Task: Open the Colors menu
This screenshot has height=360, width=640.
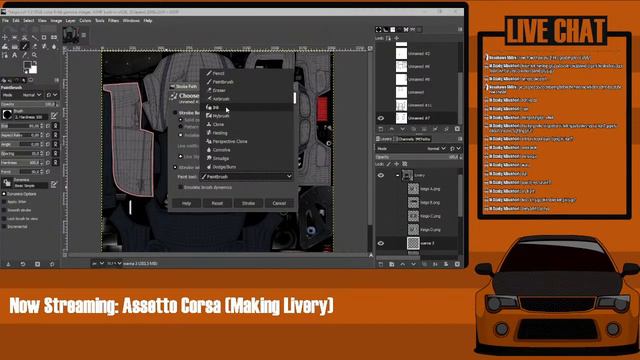Action: coord(85,20)
